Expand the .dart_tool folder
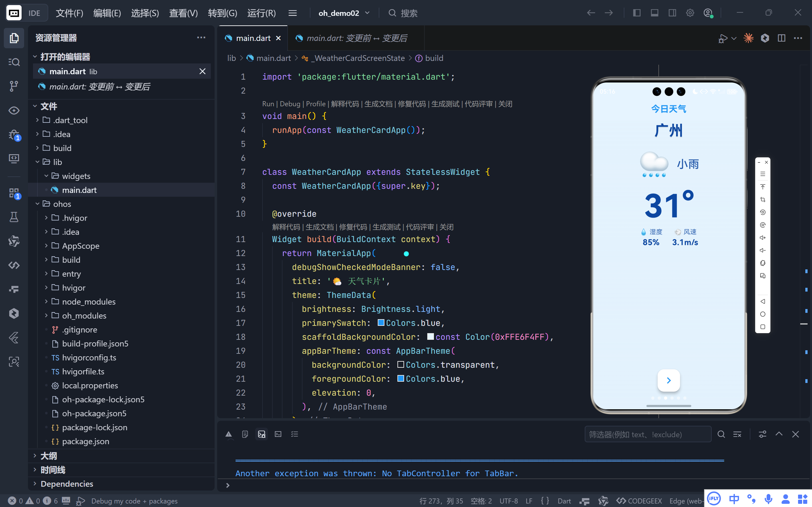This screenshot has height=507, width=812. point(70,120)
